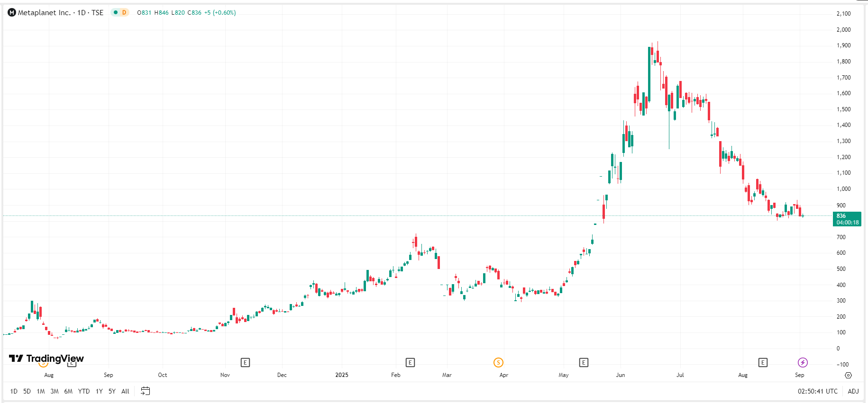Select the 5Y time range
The width and height of the screenshot is (868, 403).
pyautogui.click(x=112, y=391)
